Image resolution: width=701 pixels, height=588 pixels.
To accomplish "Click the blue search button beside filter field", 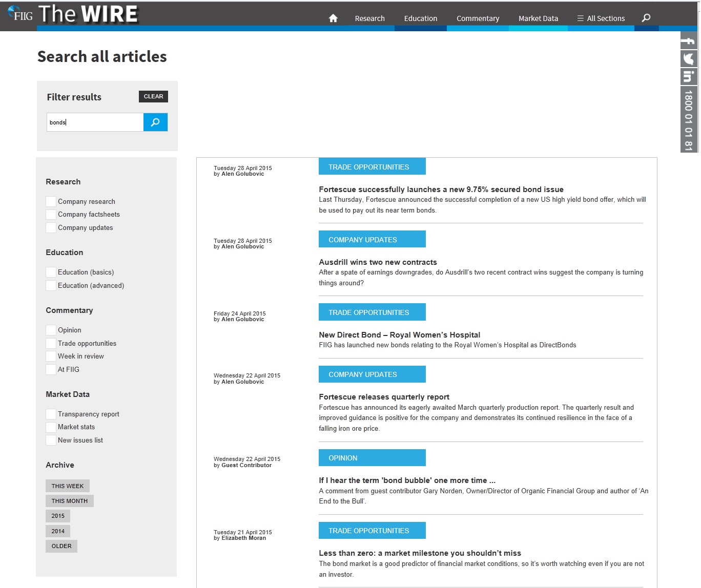I will coord(155,122).
